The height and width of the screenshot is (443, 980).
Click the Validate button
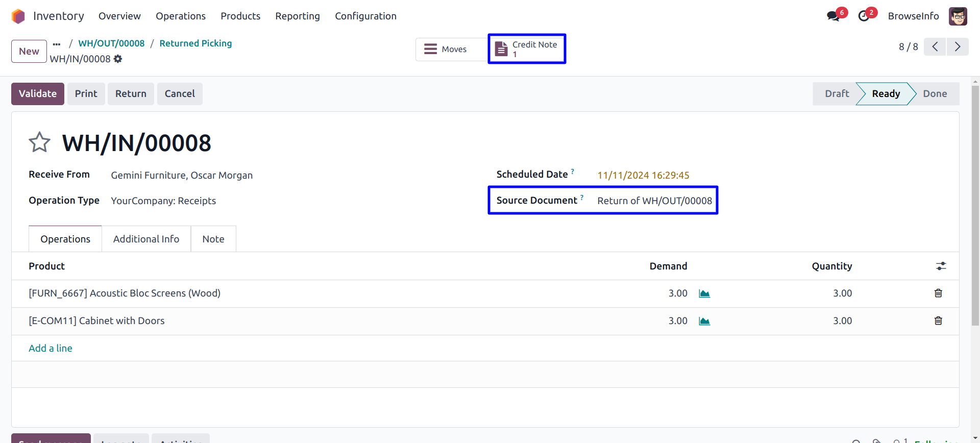[38, 94]
